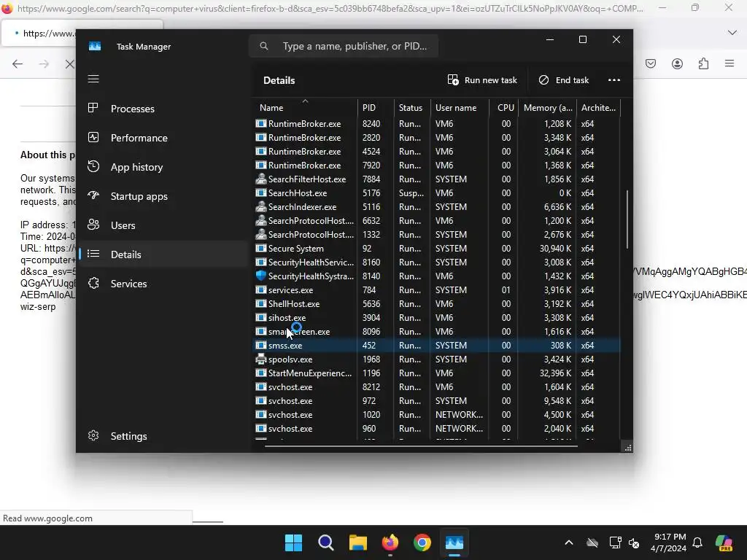Image resolution: width=747 pixels, height=560 pixels.
Task: Open File Explorer from taskbar
Action: [x=357, y=542]
